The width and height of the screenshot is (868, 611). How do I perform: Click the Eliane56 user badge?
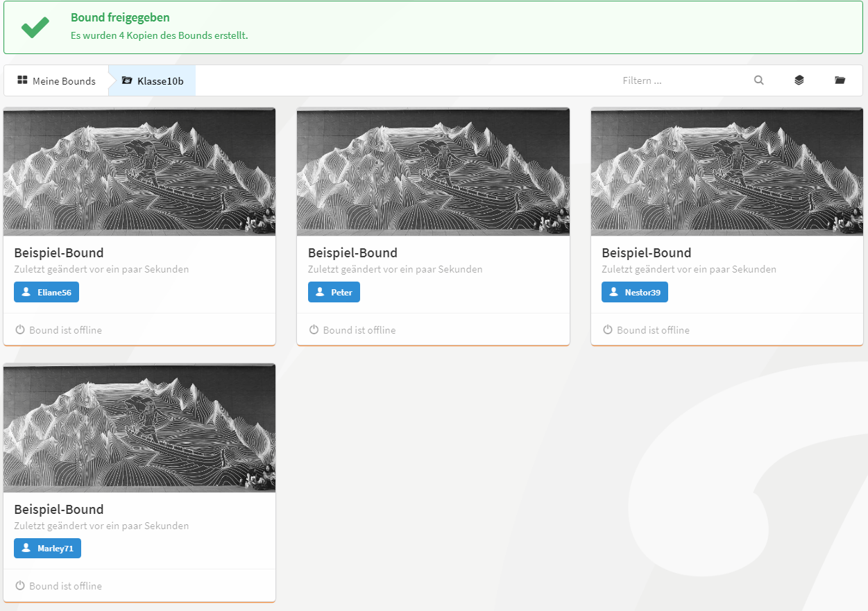[46, 292]
